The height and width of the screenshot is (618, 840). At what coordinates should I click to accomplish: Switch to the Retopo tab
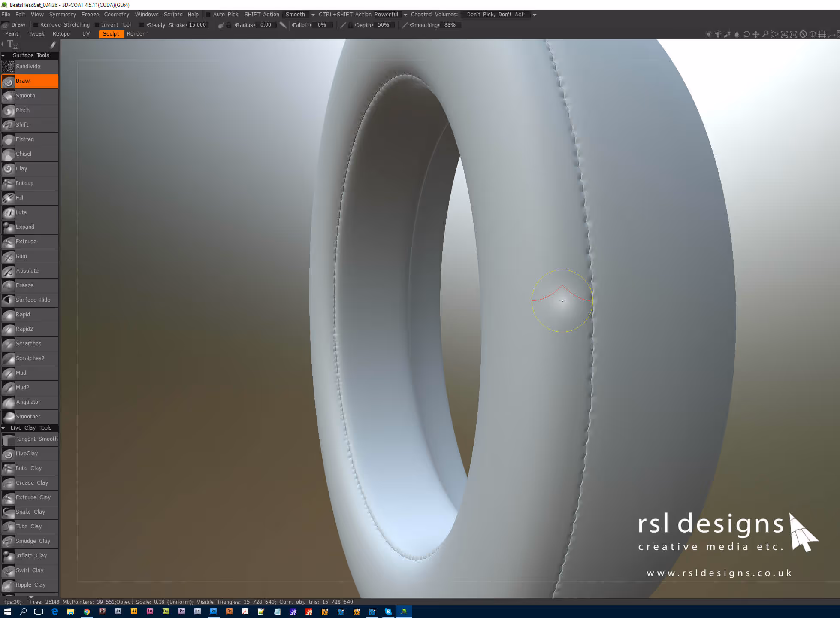(61, 34)
